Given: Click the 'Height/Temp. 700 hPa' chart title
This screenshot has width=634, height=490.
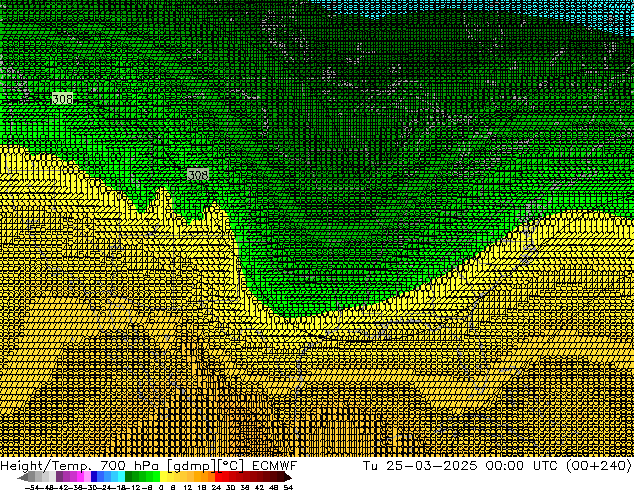Looking at the screenshot, I should point(80,466).
